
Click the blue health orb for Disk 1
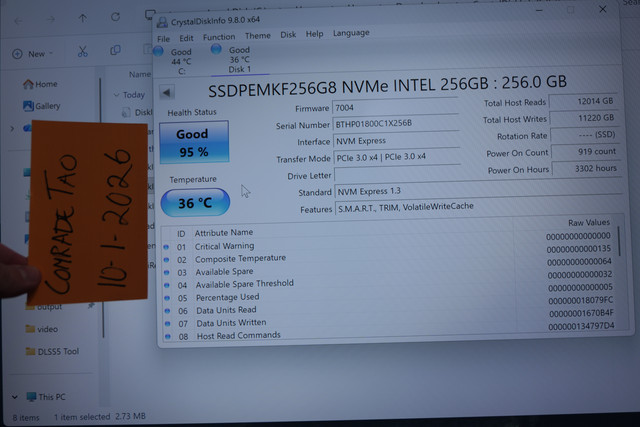click(x=216, y=49)
